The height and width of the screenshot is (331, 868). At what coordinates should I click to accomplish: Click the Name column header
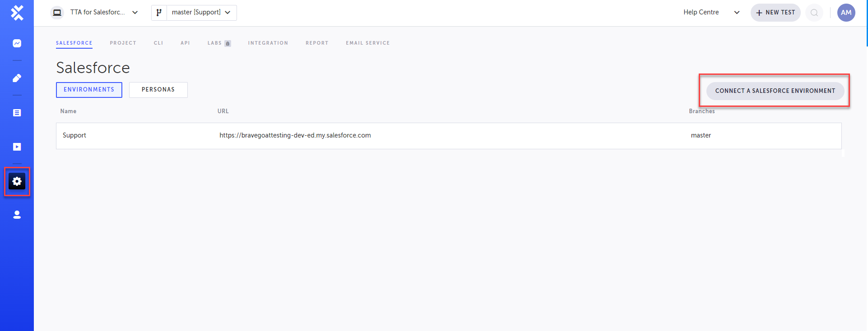pos(68,111)
